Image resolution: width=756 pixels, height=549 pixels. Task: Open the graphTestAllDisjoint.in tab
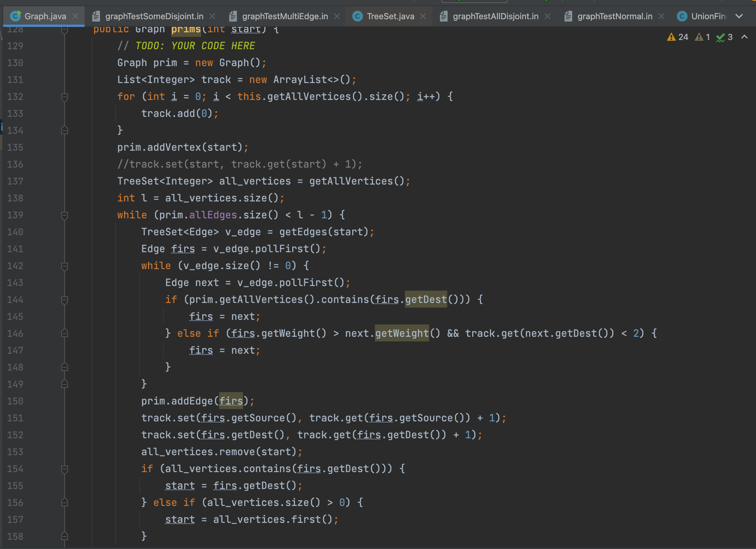point(495,16)
